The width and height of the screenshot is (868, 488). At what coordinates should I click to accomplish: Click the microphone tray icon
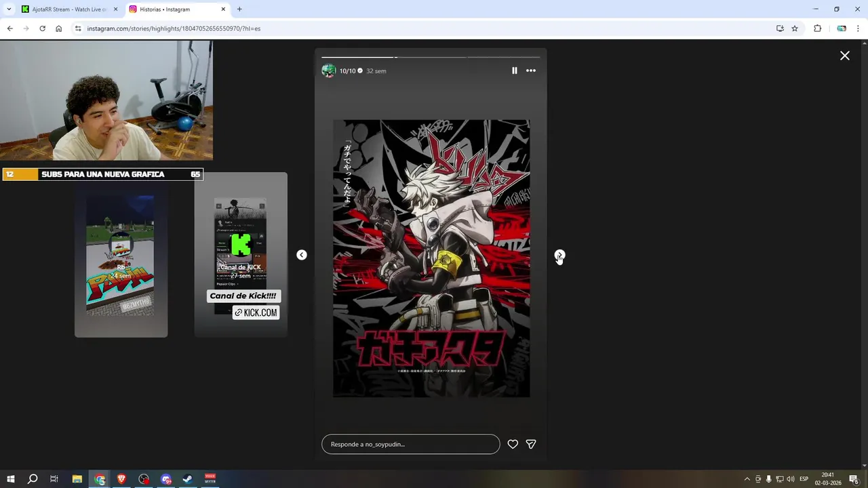tap(769, 479)
